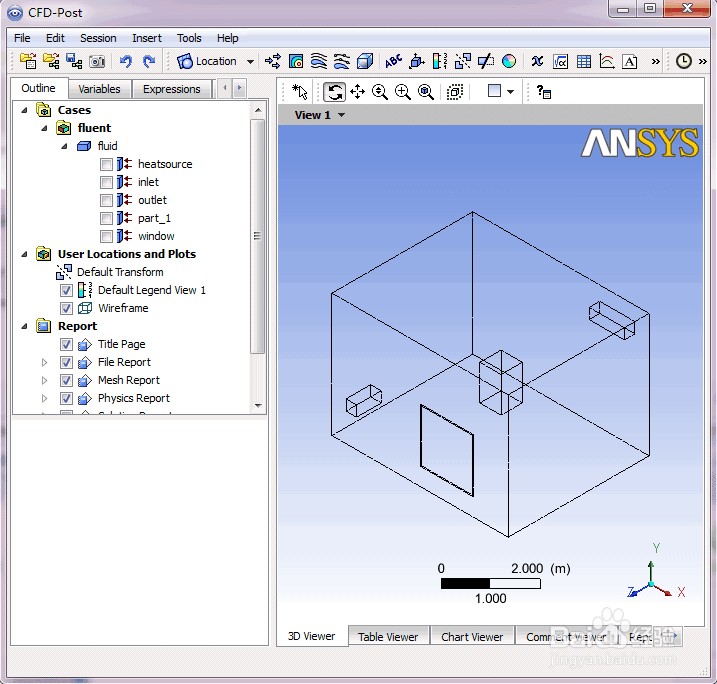
Task: Redo the last action
Action: click(149, 61)
